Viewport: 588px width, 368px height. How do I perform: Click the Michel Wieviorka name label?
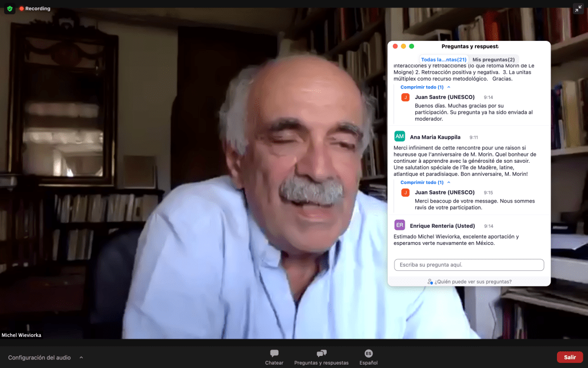[x=22, y=335]
